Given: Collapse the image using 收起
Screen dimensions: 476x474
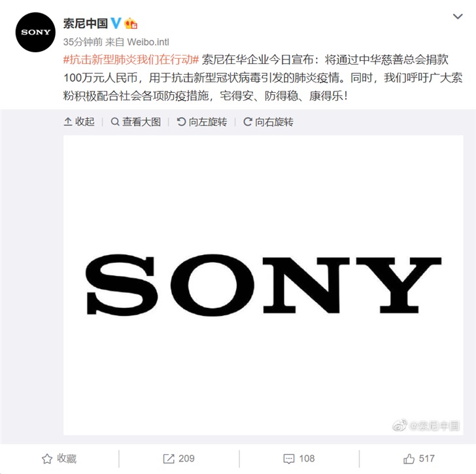Looking at the screenshot, I should 79,122.
